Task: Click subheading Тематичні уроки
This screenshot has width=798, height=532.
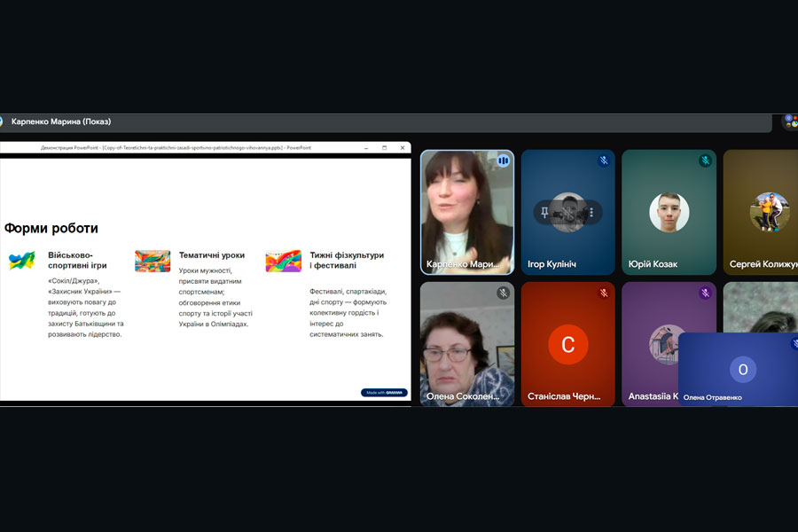Action: [212, 255]
